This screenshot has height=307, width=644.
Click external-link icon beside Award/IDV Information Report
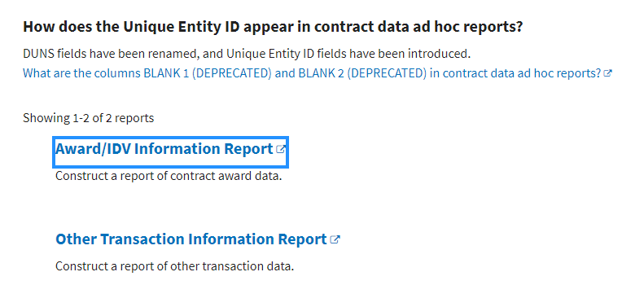281,149
